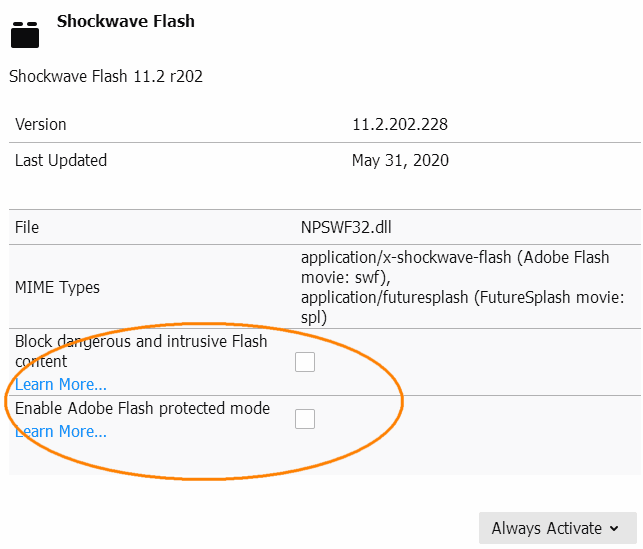This screenshot has width=643, height=549.
Task: Tick the Block dangerous Flash content checkbox
Action: coord(305,362)
